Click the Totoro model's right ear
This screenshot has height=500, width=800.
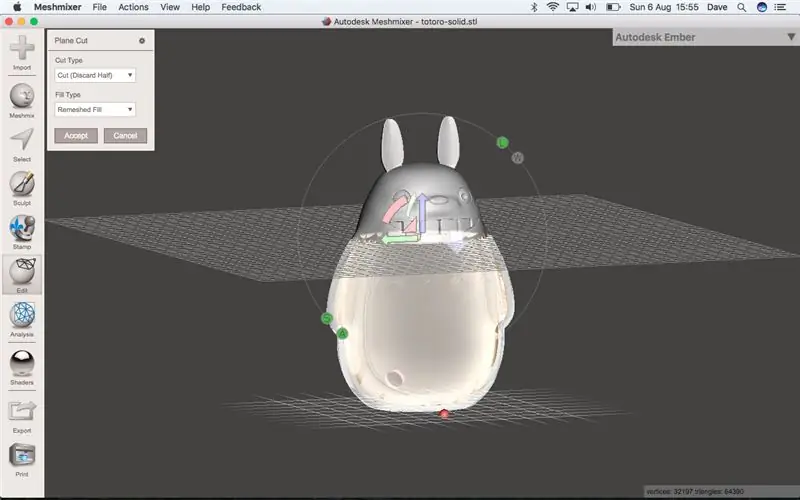[448, 141]
